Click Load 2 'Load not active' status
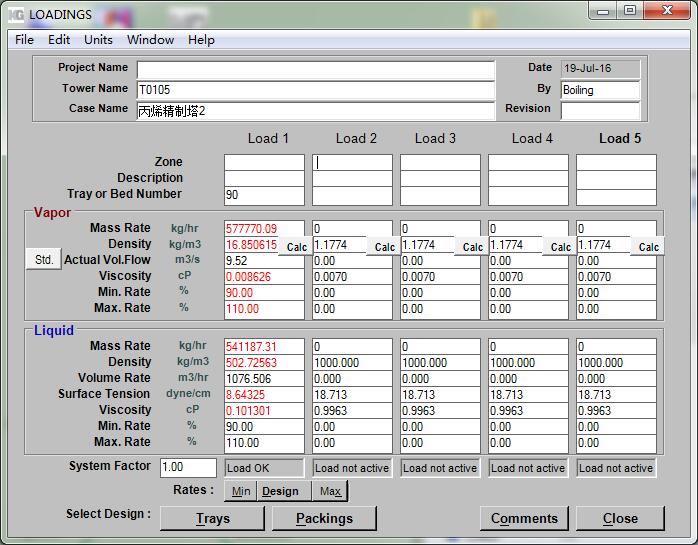The image size is (698, 545). (352, 468)
